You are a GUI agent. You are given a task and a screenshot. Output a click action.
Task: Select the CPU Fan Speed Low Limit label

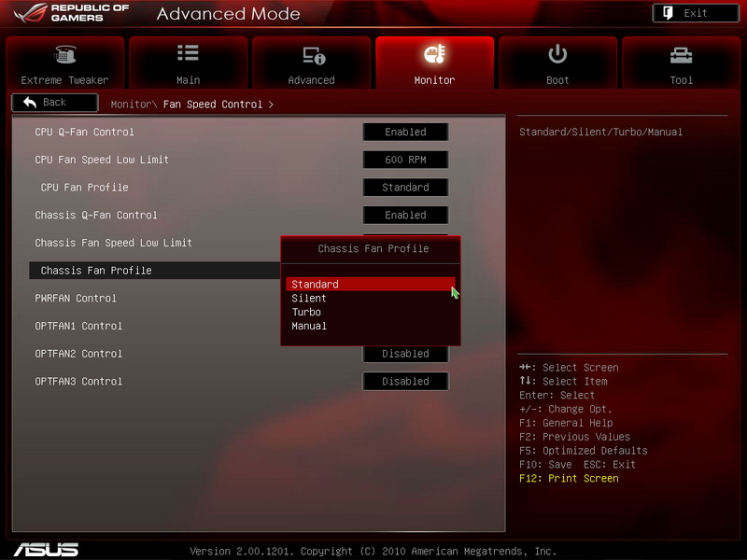tap(102, 160)
